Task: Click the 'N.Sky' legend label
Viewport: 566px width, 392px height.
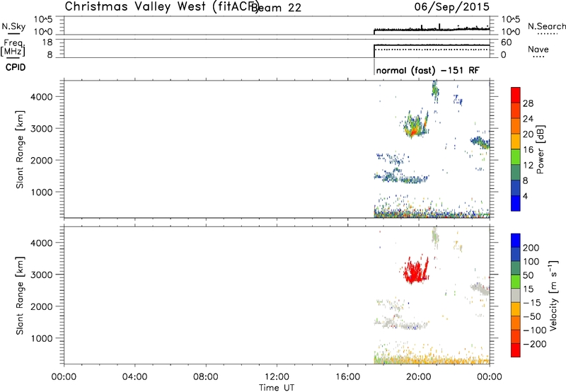Action: click(x=13, y=26)
